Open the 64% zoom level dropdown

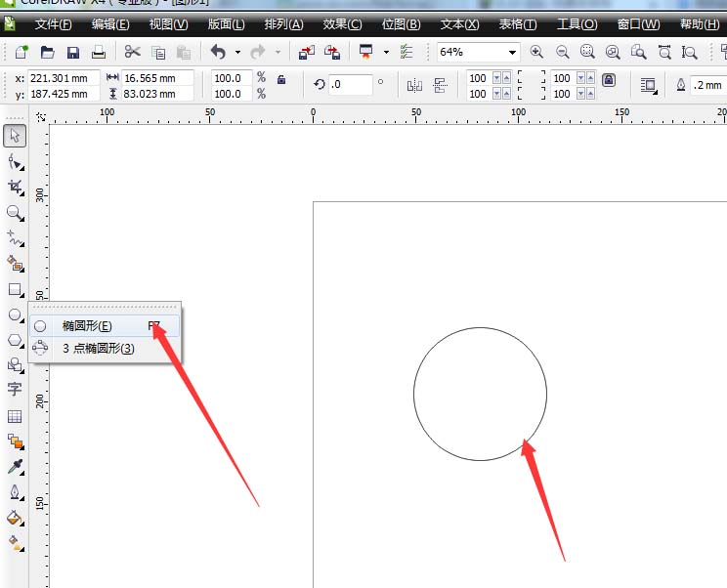[x=512, y=52]
